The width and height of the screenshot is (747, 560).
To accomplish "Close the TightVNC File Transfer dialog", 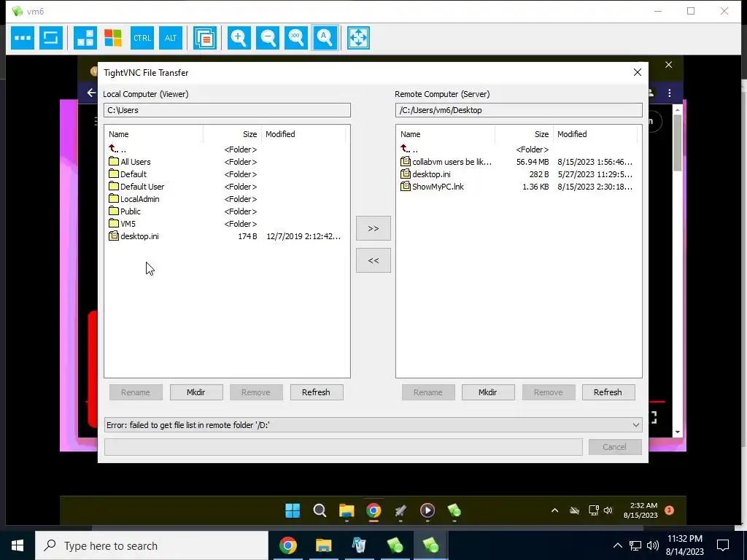I will 638,72.
